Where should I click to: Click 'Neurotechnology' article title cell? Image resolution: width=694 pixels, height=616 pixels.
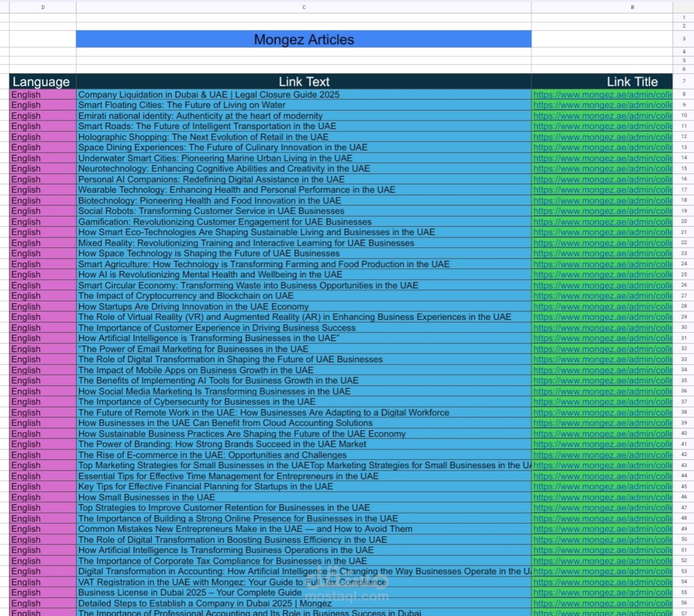[304, 169]
